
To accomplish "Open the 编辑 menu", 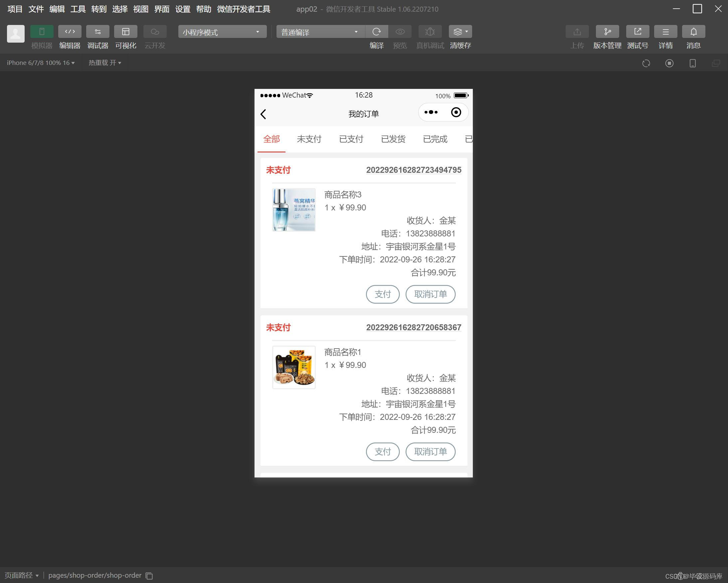I will click(57, 9).
